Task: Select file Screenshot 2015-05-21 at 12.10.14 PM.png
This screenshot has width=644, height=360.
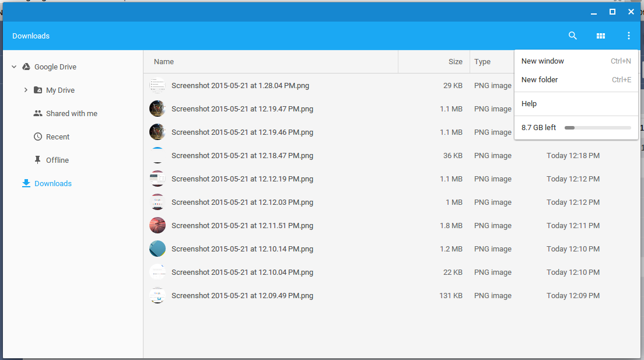Action: click(x=242, y=249)
